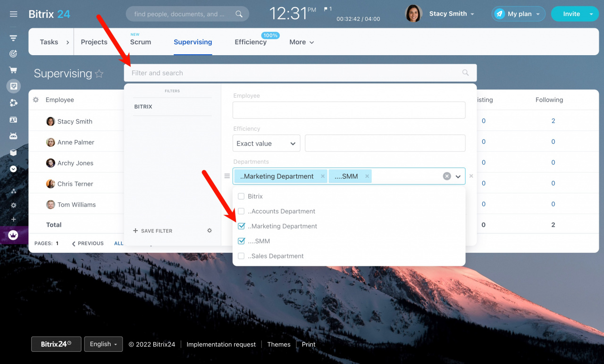
Task: Select the Supervising tab
Action: pos(193,42)
